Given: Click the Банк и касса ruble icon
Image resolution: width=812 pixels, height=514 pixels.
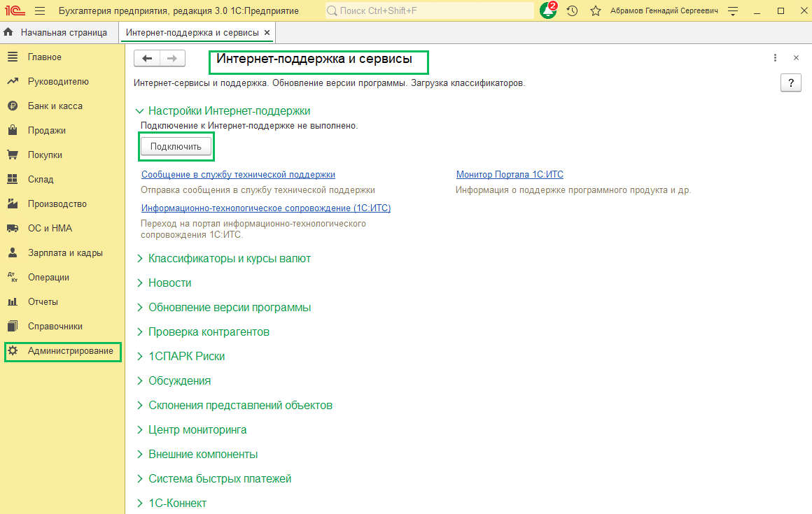Looking at the screenshot, I should [13, 106].
